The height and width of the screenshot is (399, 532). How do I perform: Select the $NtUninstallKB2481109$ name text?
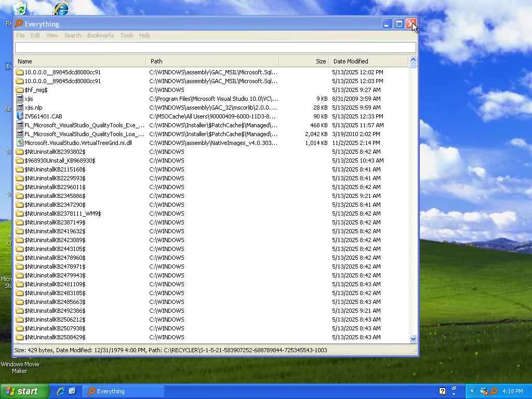[x=55, y=284]
